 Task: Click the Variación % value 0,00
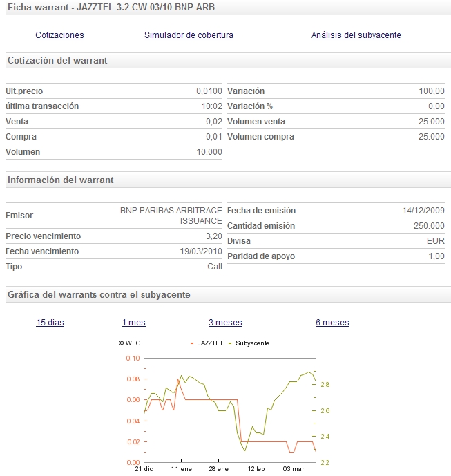[436, 106]
